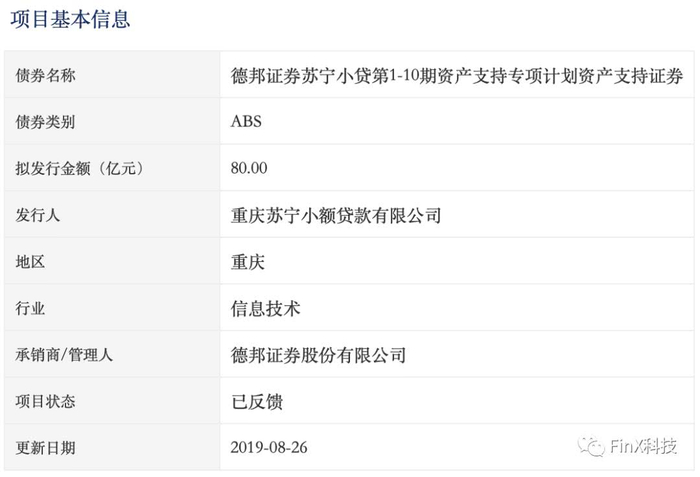
Task: Click the 项目状态 label cell
Action: pos(112,401)
